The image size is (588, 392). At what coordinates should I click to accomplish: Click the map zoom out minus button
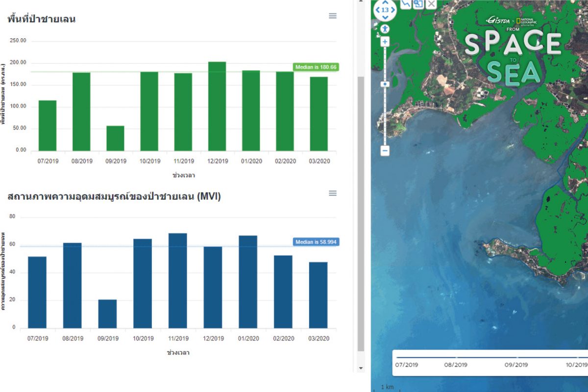(x=385, y=151)
